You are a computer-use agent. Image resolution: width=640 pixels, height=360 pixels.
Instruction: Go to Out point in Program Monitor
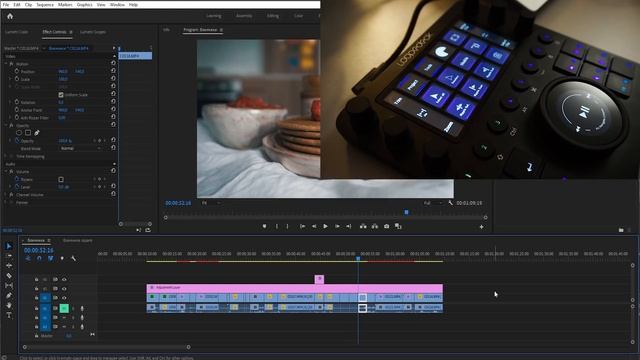pyautogui.click(x=349, y=226)
